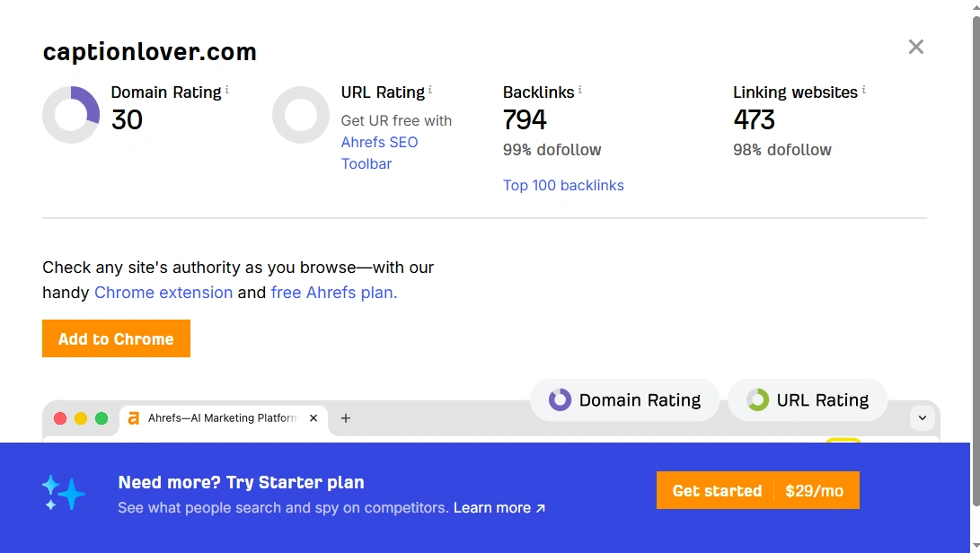Click the Linking websites info icon

point(864,87)
